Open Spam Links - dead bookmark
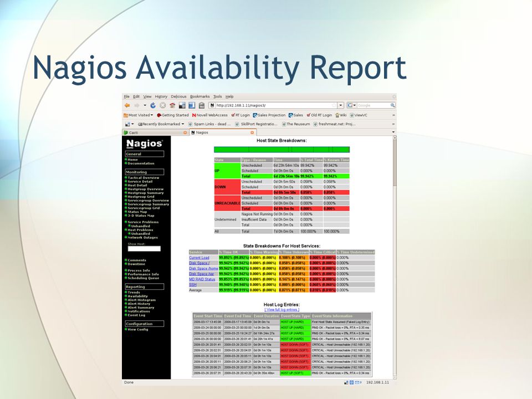The height and width of the screenshot is (399, 532). tap(209, 124)
